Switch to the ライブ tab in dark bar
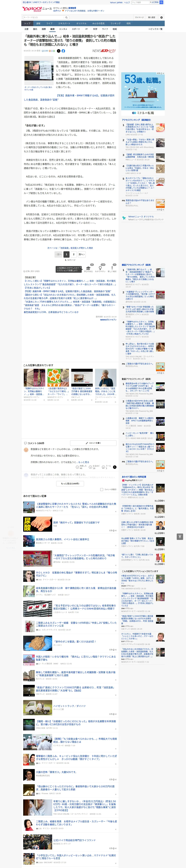186x868 pixels. [x=49, y=24]
